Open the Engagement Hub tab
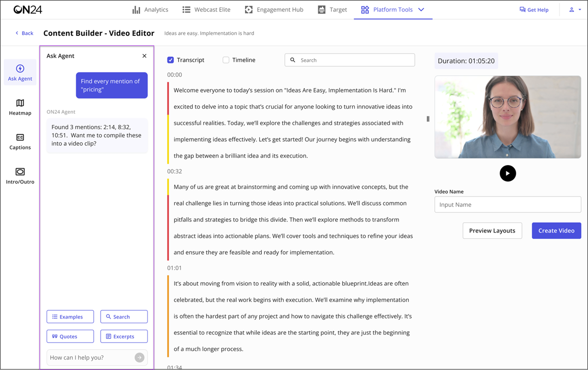Image resolution: width=588 pixels, height=370 pixels. (274, 10)
